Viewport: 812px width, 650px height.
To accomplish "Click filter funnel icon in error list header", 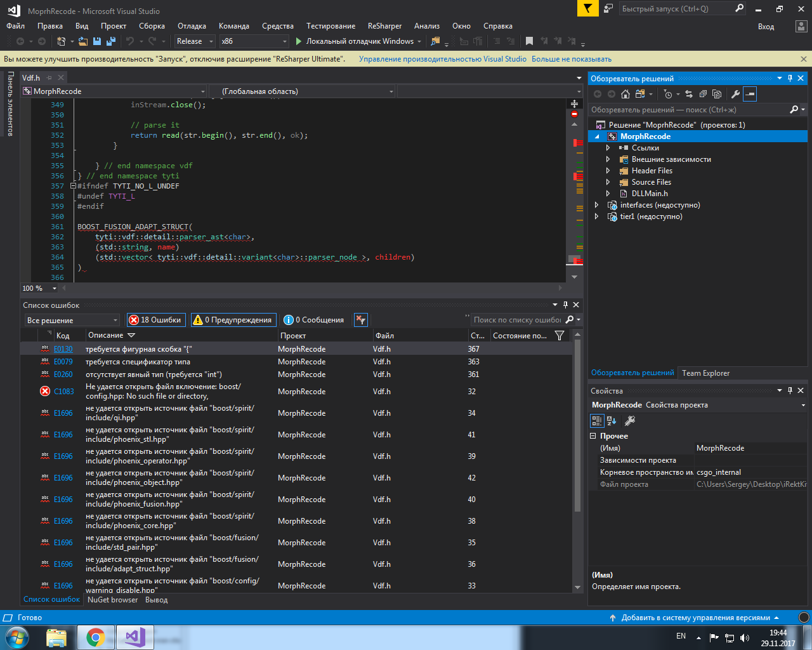I will (560, 335).
